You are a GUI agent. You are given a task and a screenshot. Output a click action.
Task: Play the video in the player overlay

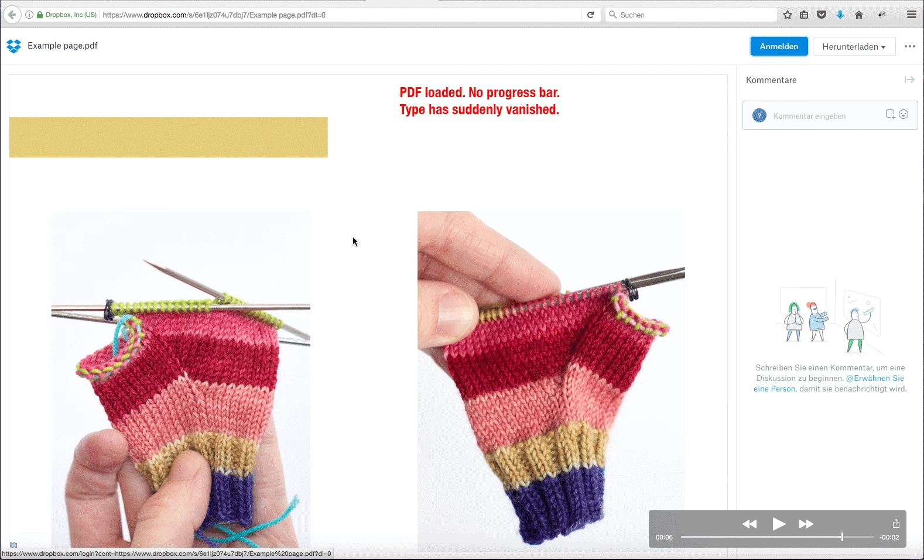click(x=779, y=524)
